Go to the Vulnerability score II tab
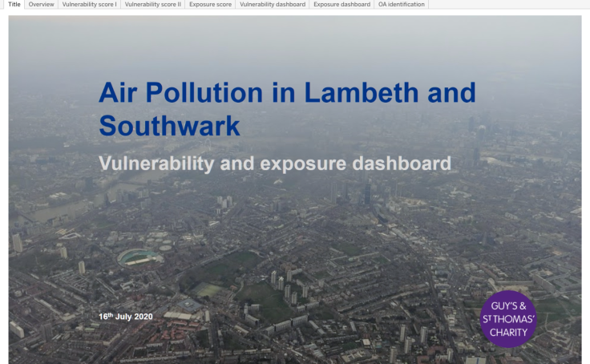Viewport: 590px width, 364px height. (x=153, y=5)
